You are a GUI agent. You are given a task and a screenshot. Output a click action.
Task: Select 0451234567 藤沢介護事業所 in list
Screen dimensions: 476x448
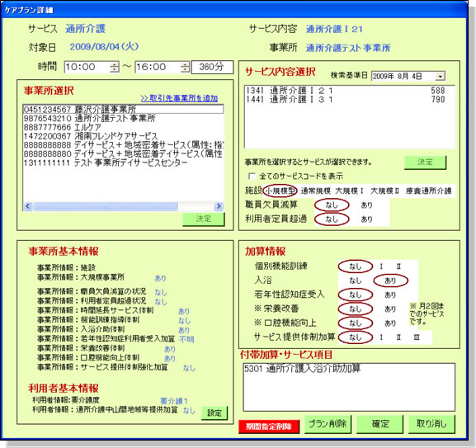coord(123,109)
